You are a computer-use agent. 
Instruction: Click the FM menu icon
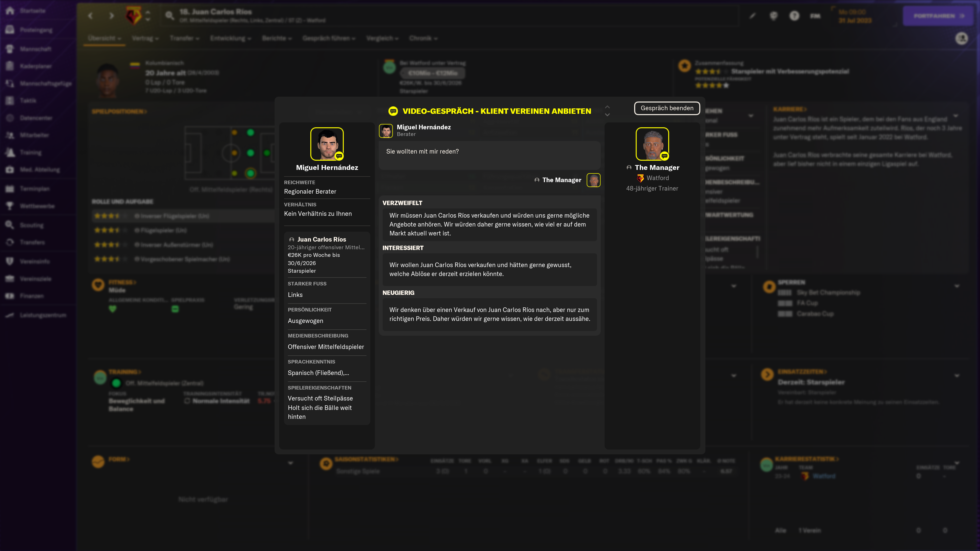[x=815, y=16]
